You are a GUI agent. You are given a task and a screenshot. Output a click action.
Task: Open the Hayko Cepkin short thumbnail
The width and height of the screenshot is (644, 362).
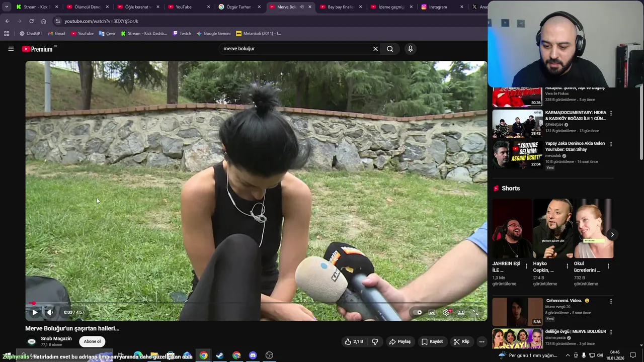tap(553, 228)
